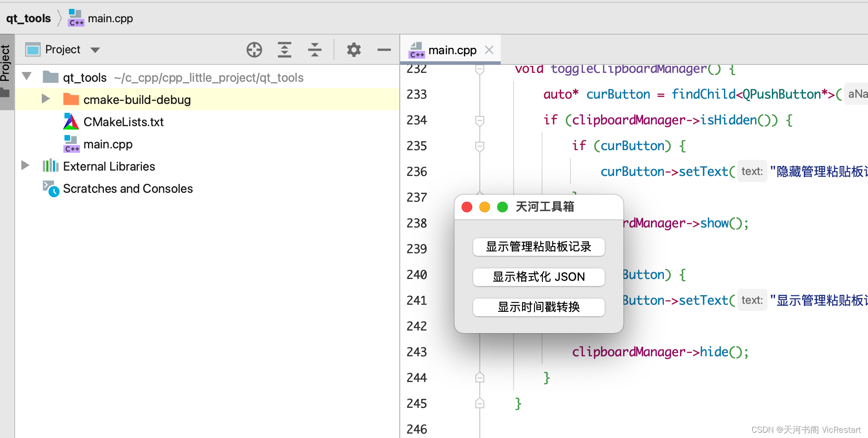The width and height of the screenshot is (868, 438).
Task: Open main.cpp in project tree
Action: click(x=108, y=144)
